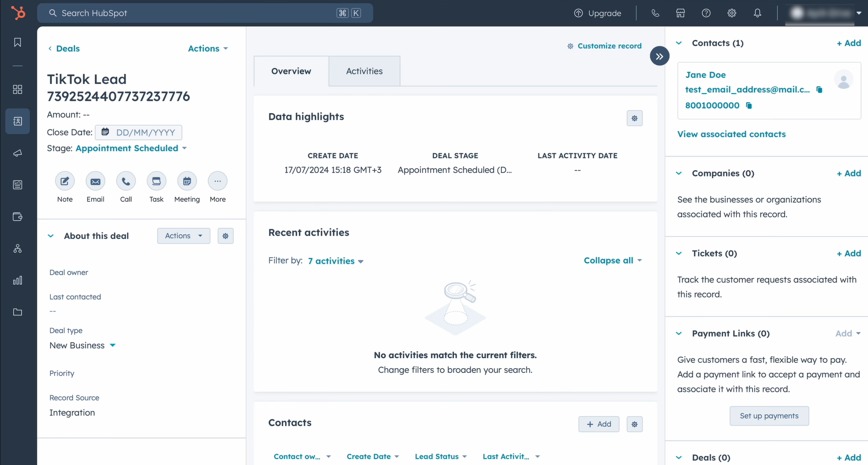The width and height of the screenshot is (868, 465).
Task: Open the Workspaces grid sidebar icon
Action: click(x=17, y=89)
